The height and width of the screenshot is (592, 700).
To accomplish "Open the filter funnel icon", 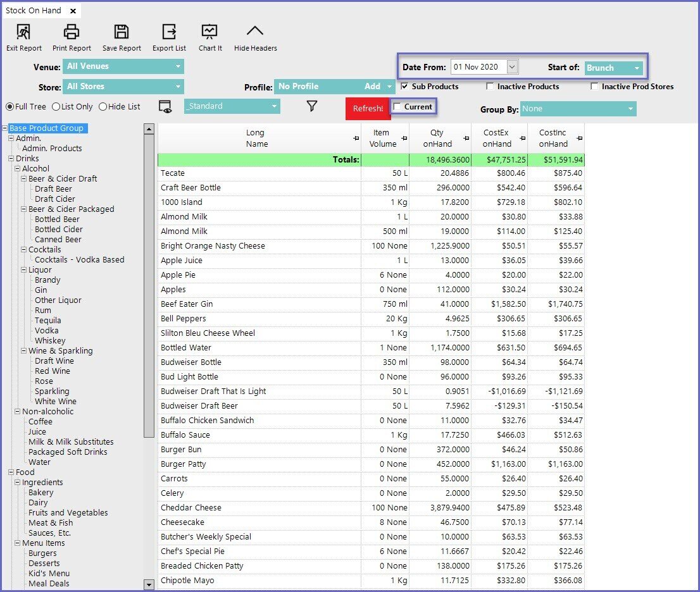I will 311,106.
